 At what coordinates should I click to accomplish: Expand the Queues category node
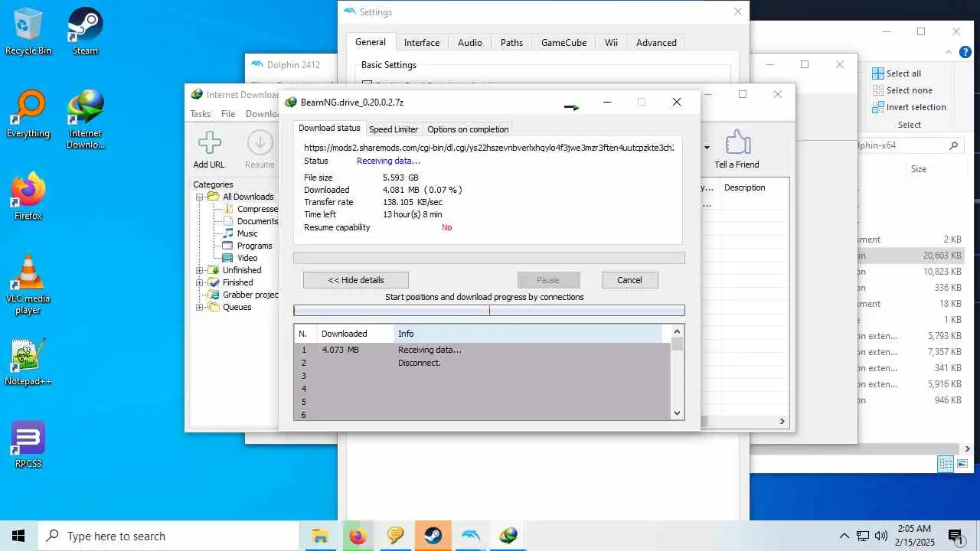pyautogui.click(x=200, y=307)
